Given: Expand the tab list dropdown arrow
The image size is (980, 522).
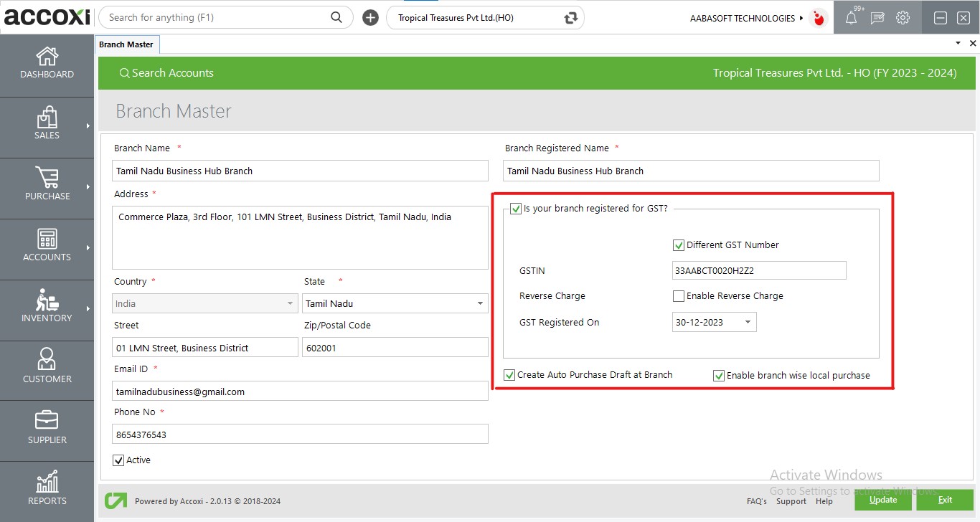Looking at the screenshot, I should point(958,44).
